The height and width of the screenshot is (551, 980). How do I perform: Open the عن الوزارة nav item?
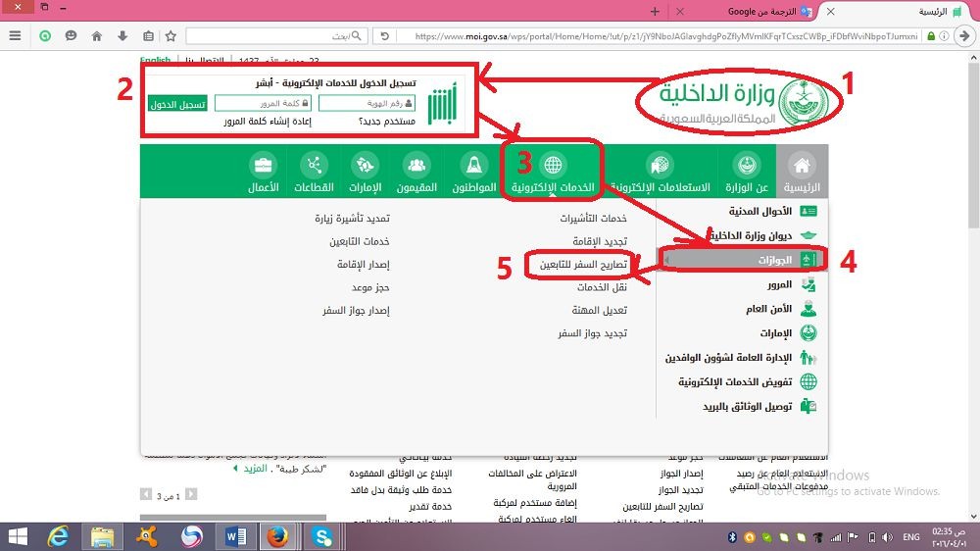(x=746, y=172)
